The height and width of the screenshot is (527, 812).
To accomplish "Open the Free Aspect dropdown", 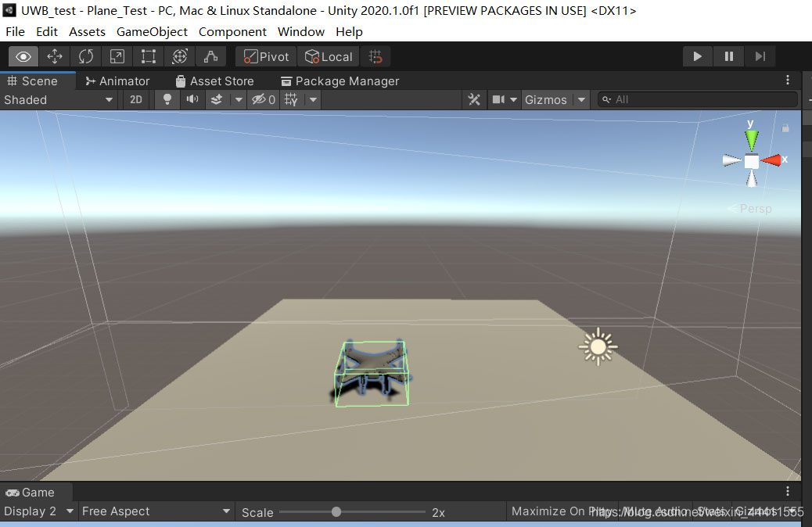I will pyautogui.click(x=156, y=511).
